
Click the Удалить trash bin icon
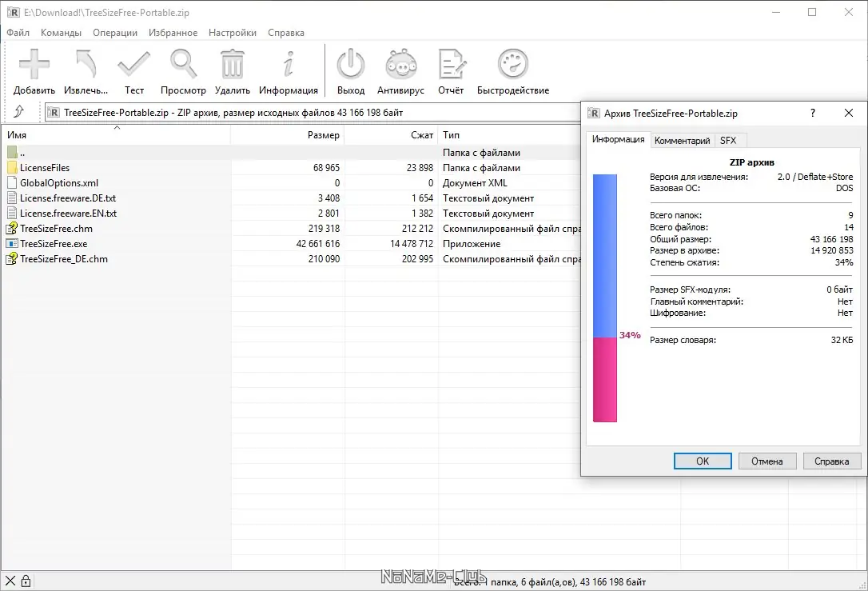(233, 64)
